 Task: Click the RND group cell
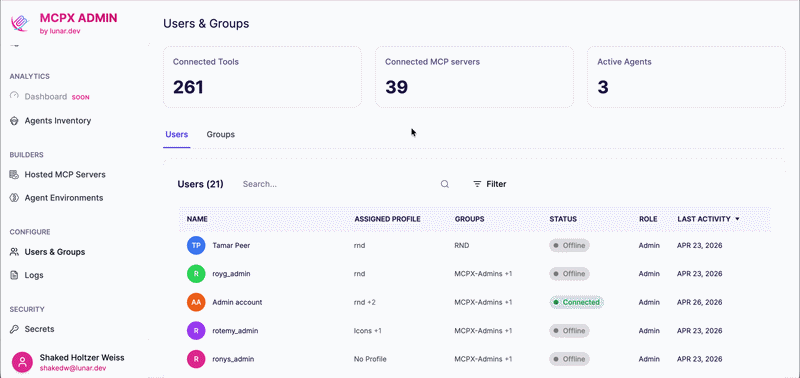[x=462, y=245]
